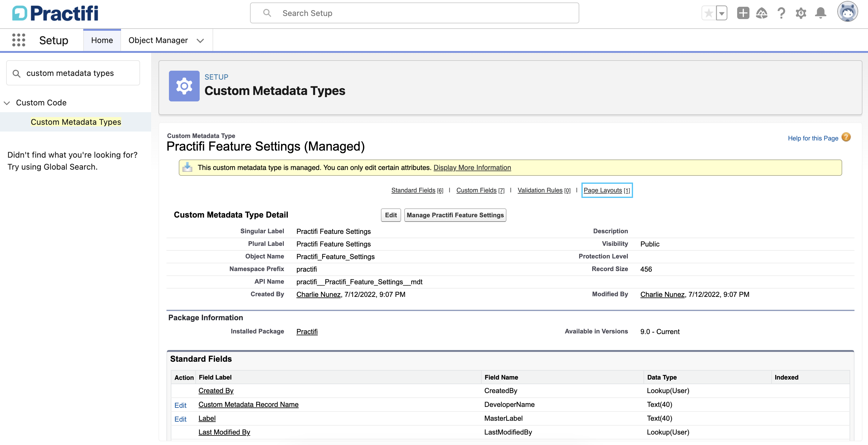
Task: Click the MasterLabel field name cell
Action: tap(503, 418)
